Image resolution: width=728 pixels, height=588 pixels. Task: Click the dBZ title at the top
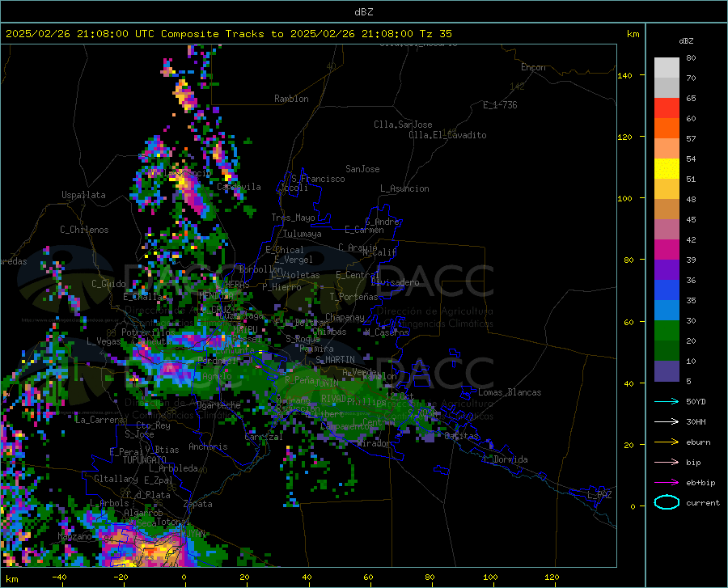363,12
